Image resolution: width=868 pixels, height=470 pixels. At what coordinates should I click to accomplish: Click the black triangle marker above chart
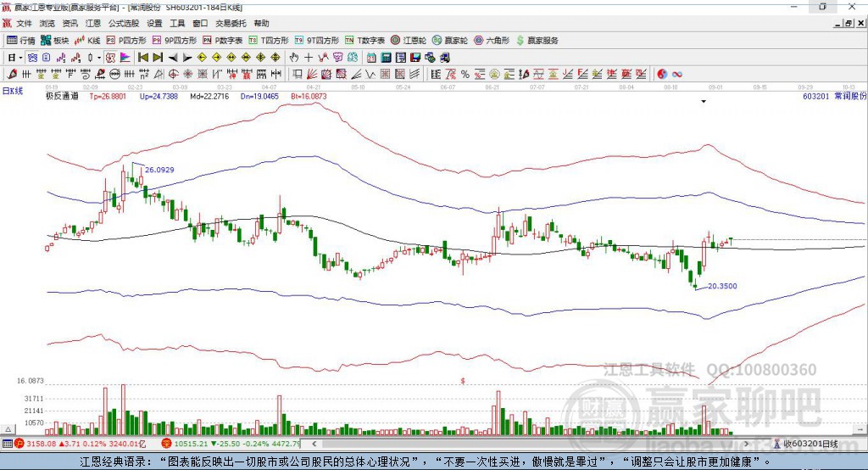[x=704, y=102]
